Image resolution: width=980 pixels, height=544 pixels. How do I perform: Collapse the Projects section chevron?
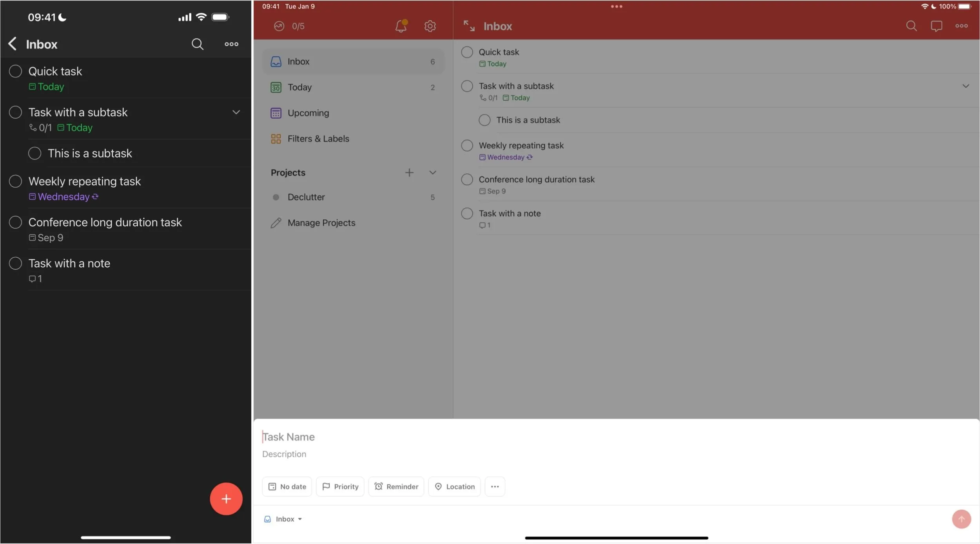point(432,173)
